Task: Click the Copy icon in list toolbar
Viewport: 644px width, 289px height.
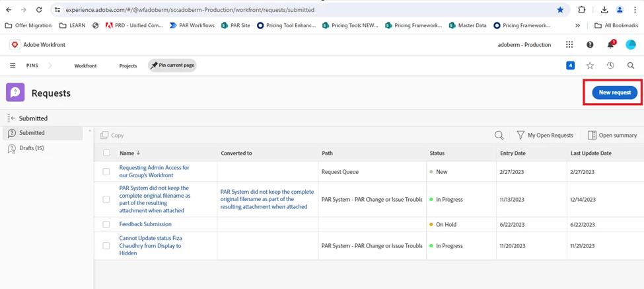Action: click(x=104, y=135)
